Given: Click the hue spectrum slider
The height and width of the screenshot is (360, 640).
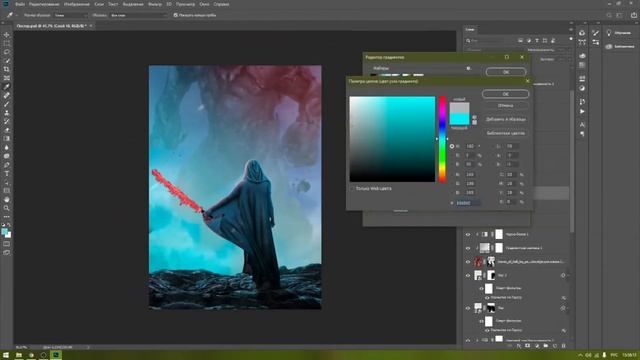Looking at the screenshot, I should (442, 139).
